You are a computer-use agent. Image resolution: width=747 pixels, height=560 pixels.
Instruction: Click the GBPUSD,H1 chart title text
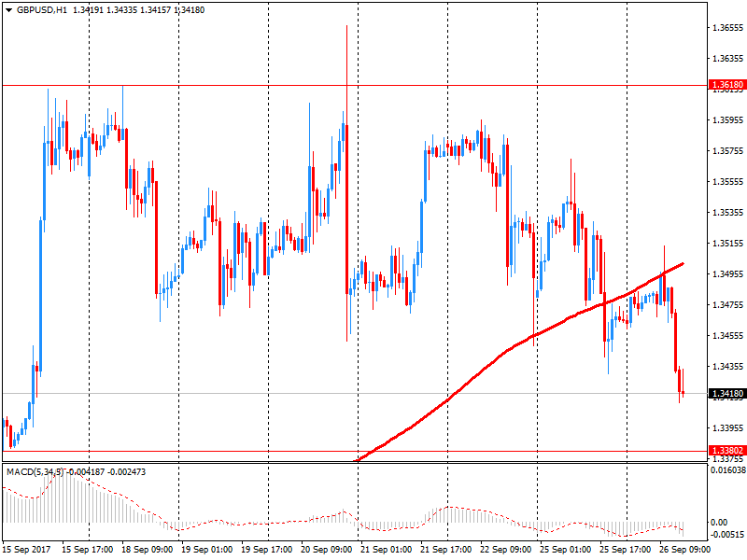[42, 10]
